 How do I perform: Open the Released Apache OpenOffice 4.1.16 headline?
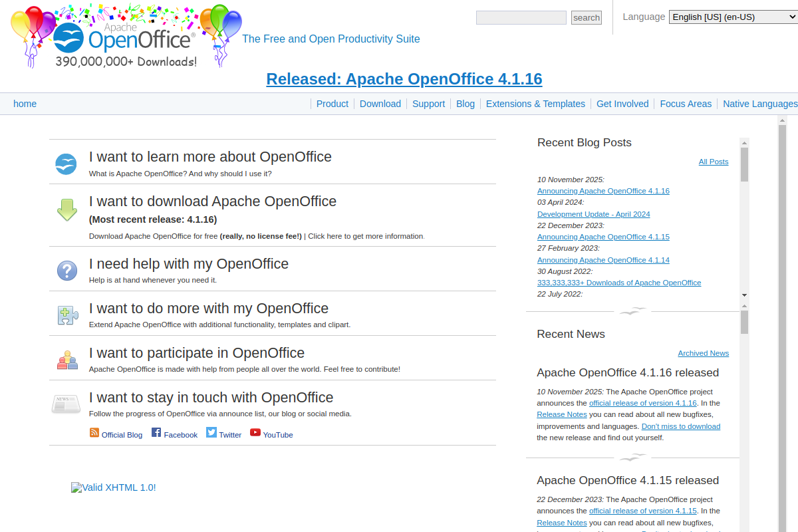tap(404, 79)
